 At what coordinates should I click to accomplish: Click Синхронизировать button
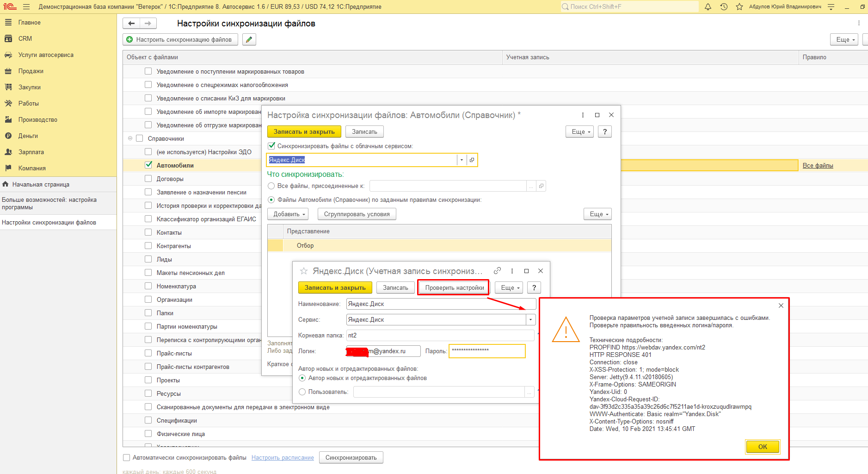point(351,457)
